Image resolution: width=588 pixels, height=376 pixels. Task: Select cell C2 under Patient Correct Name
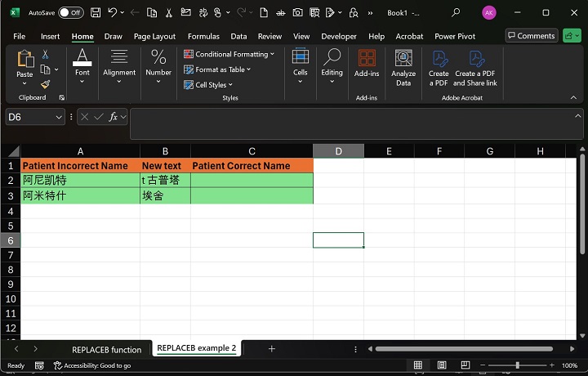click(252, 181)
